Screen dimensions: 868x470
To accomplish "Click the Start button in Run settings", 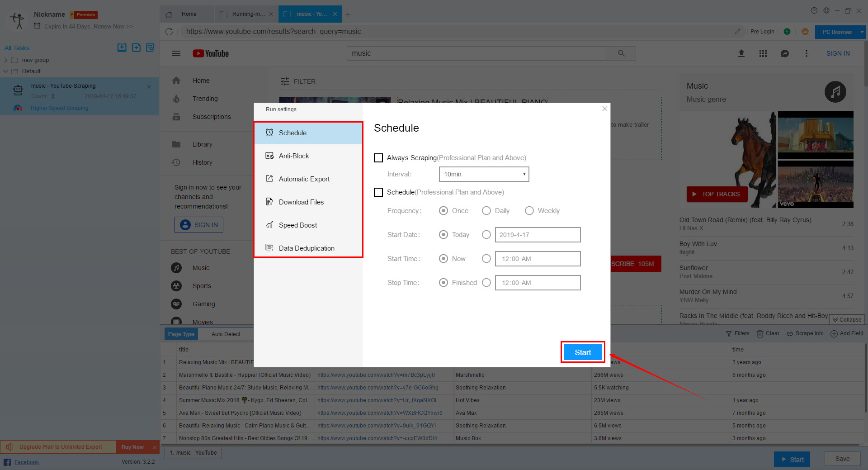I will tap(583, 352).
